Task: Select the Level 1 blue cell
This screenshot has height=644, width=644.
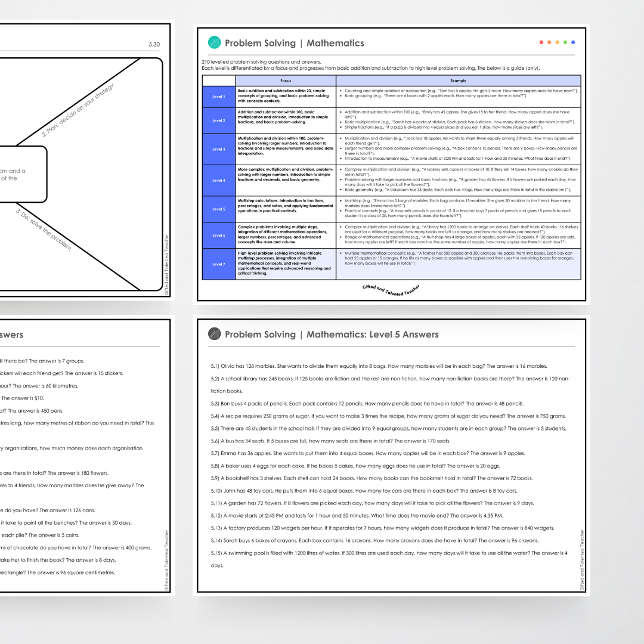Action: pyautogui.click(x=219, y=97)
